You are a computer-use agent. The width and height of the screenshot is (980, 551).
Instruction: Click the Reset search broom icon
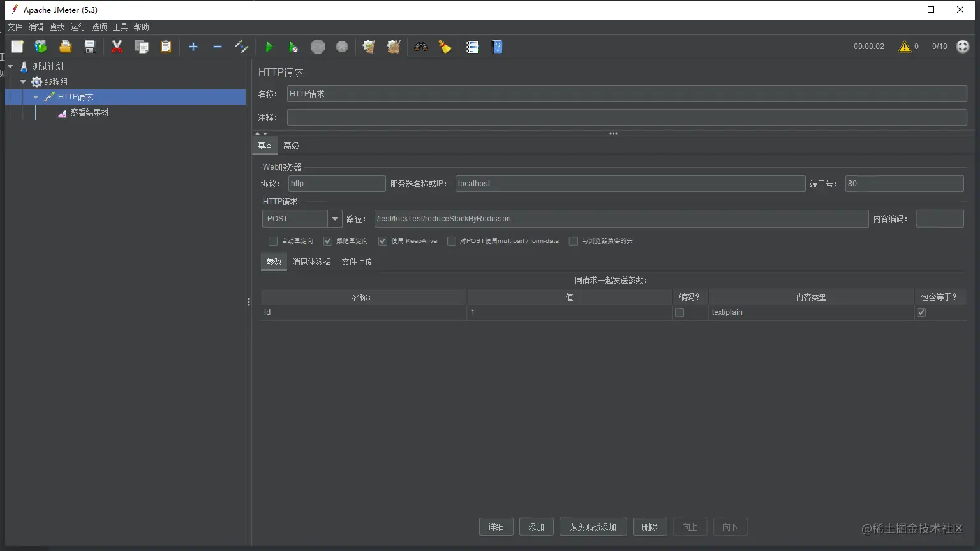445,47
